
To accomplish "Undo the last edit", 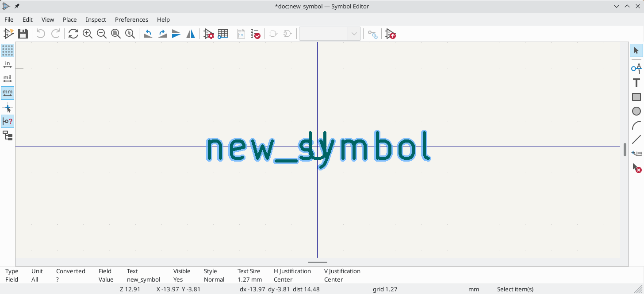I will pos(40,34).
